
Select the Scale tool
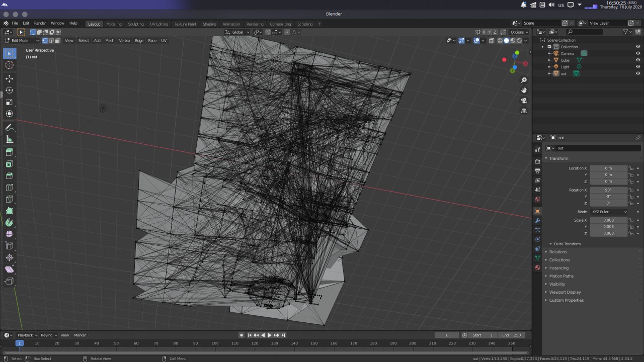coord(10,102)
